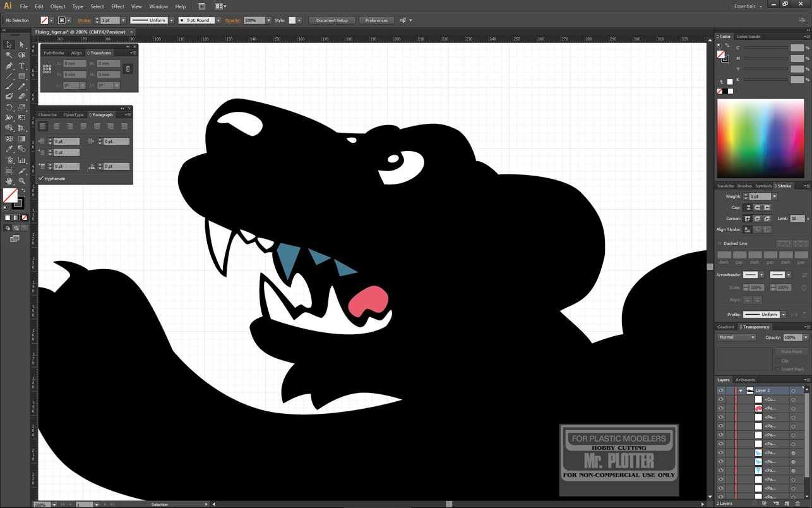Click the Document Setup button
This screenshot has height=508, width=812.
[x=332, y=20]
